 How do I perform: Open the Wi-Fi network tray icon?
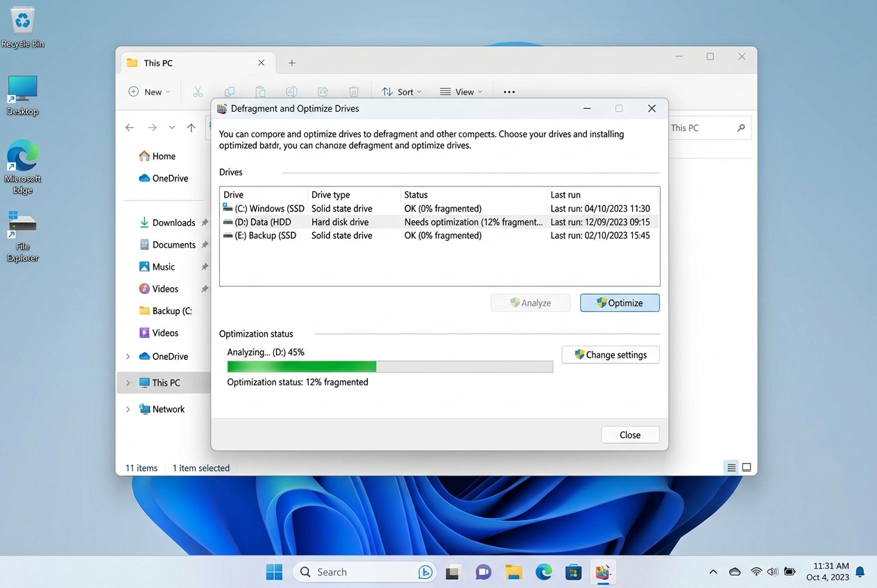tap(756, 572)
